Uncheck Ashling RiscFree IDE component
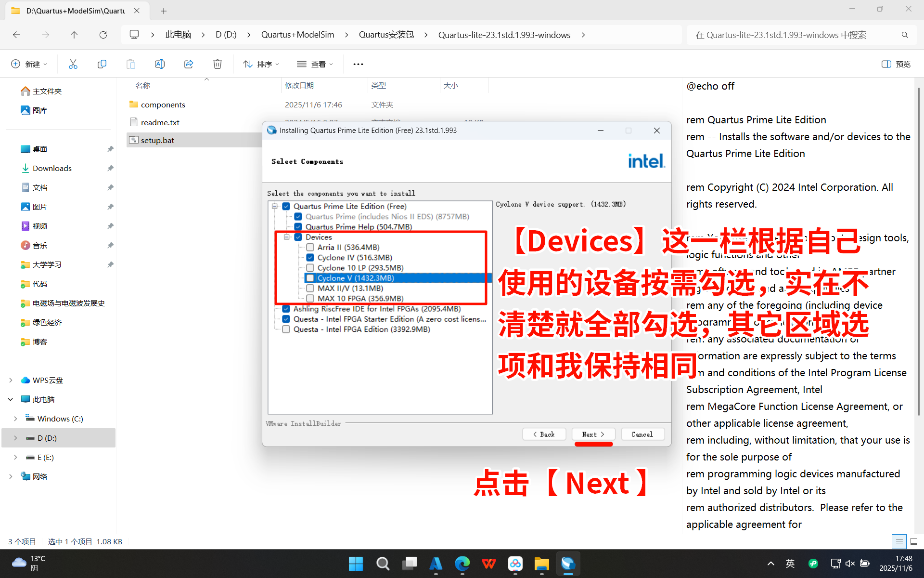924x578 pixels. [286, 309]
